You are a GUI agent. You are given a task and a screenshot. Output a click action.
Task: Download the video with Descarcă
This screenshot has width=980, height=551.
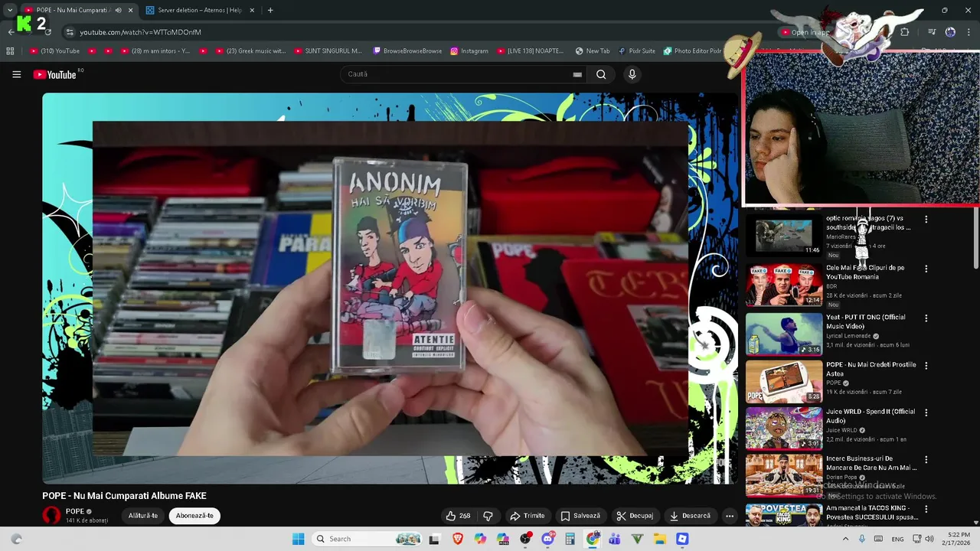coord(690,516)
